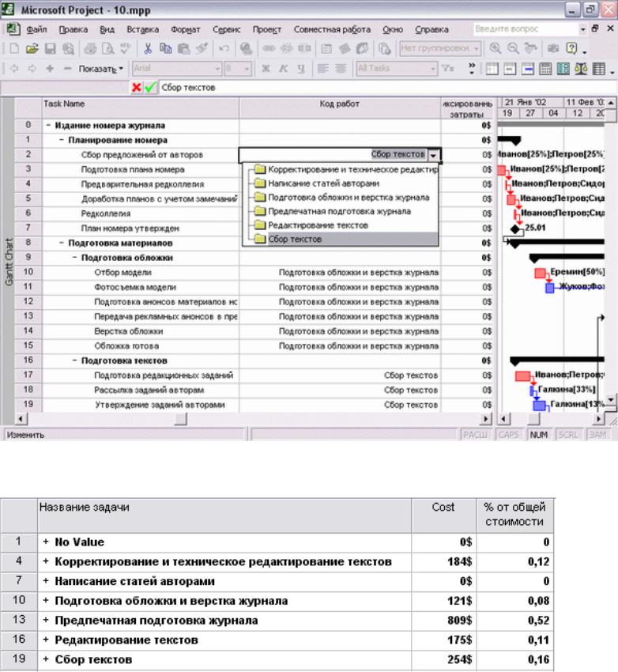
Task: Open the font size dropdown
Action: click(247, 69)
